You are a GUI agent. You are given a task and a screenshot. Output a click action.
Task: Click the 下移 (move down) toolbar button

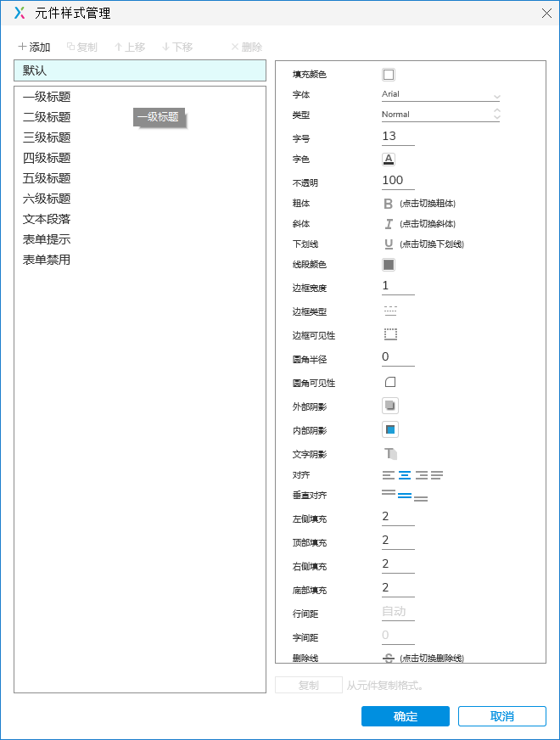click(177, 47)
